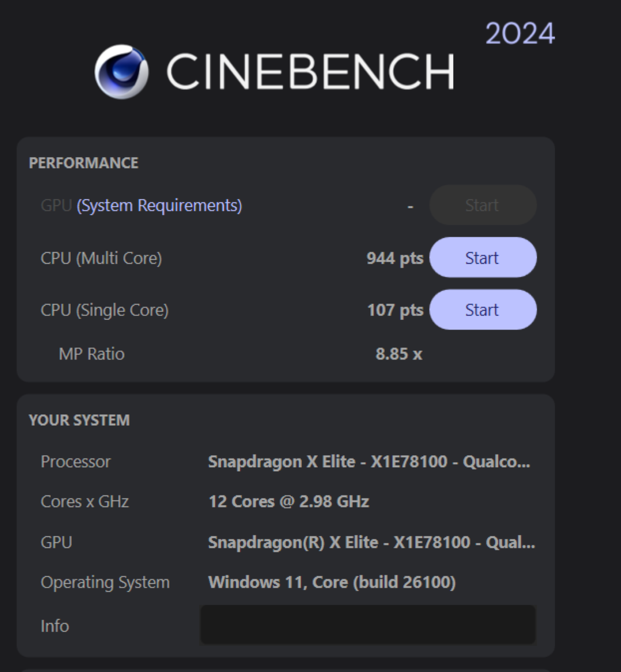
Task: Click the greyed-out GPU Start button
Action: [x=482, y=205]
